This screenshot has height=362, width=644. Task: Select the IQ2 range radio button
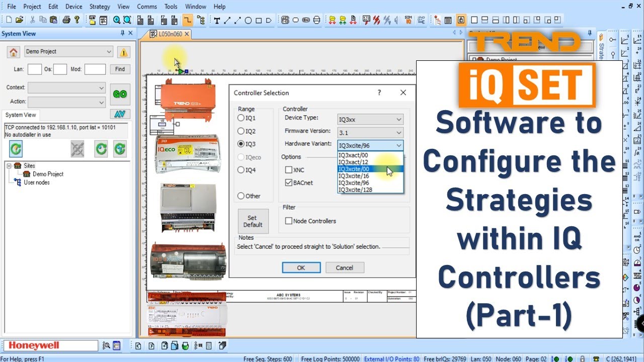[x=241, y=131]
